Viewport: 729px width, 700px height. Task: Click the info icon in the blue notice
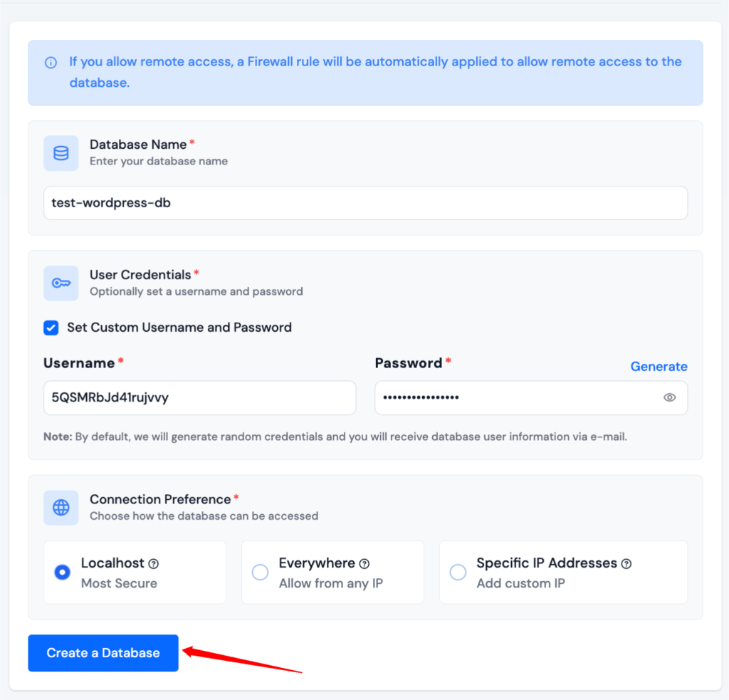(x=51, y=63)
